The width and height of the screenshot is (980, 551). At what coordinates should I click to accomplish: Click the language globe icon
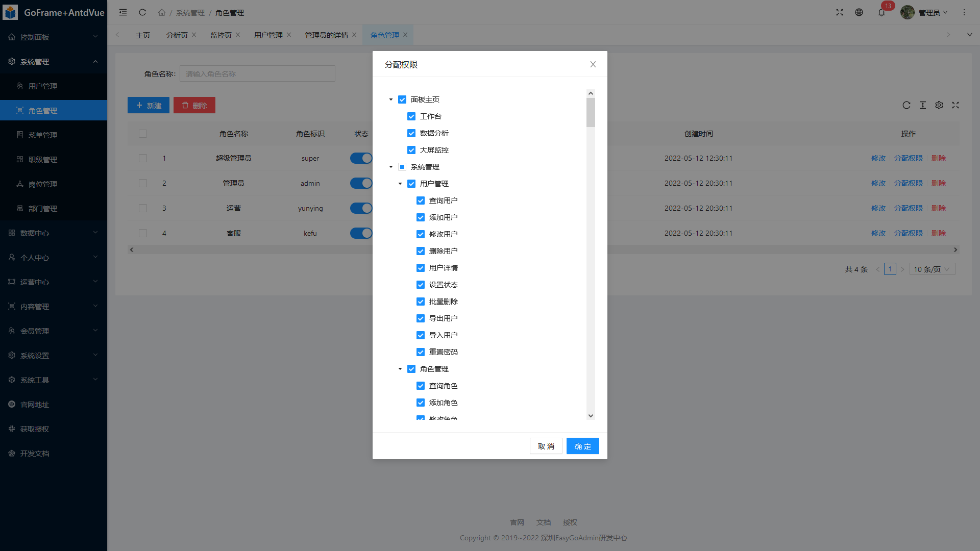coord(859,13)
